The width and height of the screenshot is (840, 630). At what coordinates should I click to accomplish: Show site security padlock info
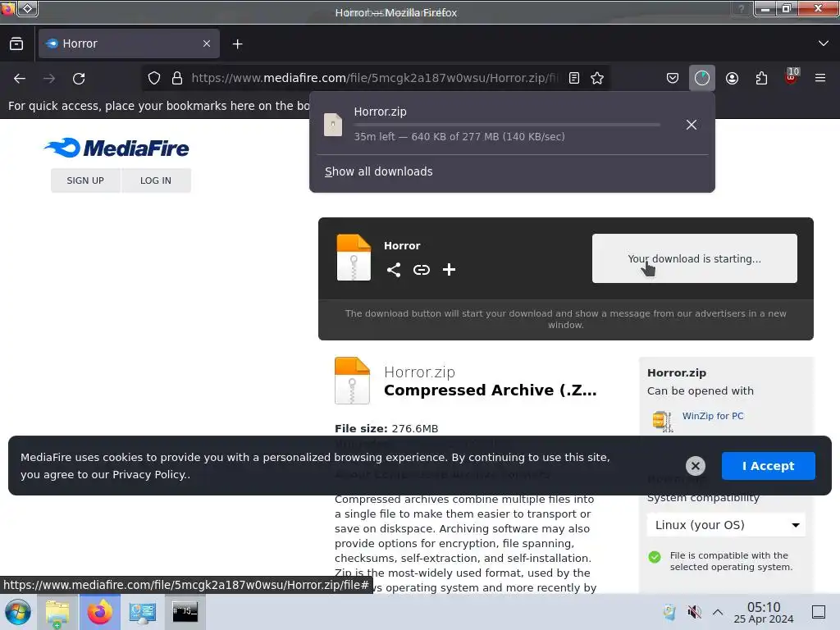tap(177, 78)
